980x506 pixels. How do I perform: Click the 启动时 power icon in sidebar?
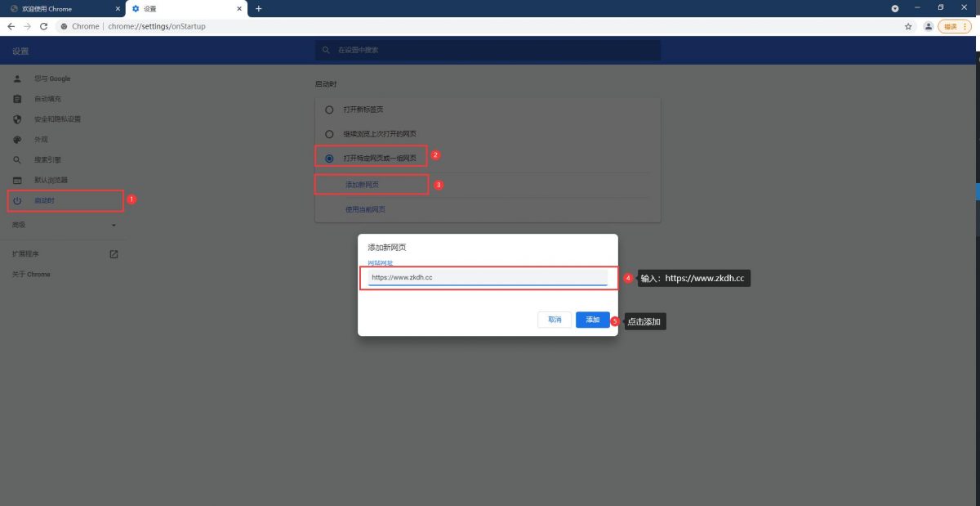point(17,200)
